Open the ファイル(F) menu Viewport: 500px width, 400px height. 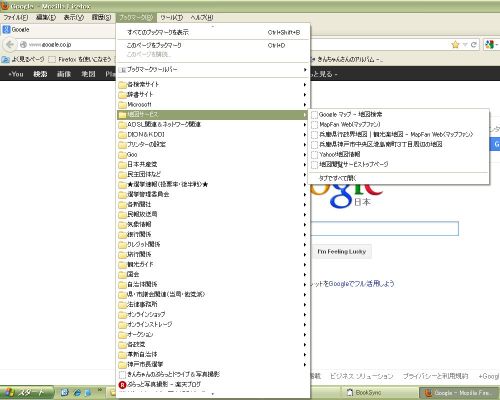pyautogui.click(x=16, y=17)
